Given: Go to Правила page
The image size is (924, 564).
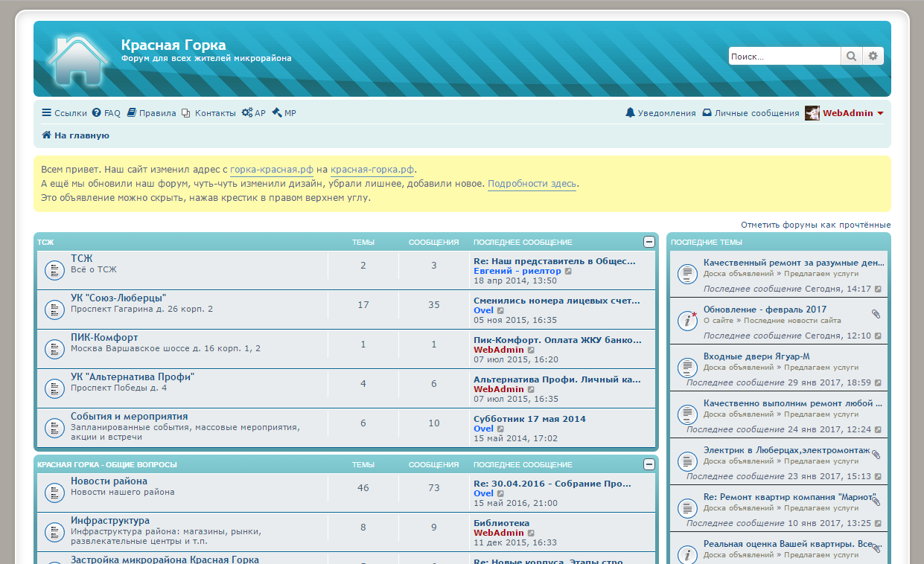Looking at the screenshot, I should (x=151, y=113).
